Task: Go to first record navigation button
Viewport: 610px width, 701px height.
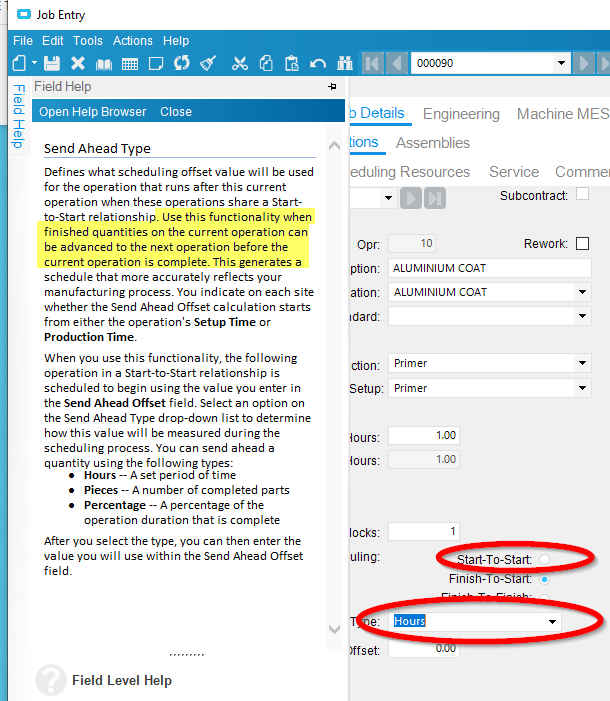Action: click(372, 63)
